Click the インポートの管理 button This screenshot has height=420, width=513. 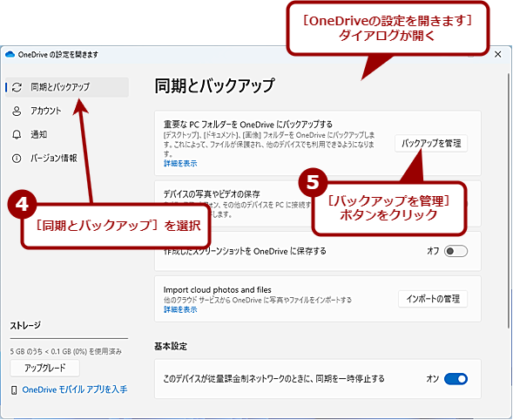coord(433,299)
